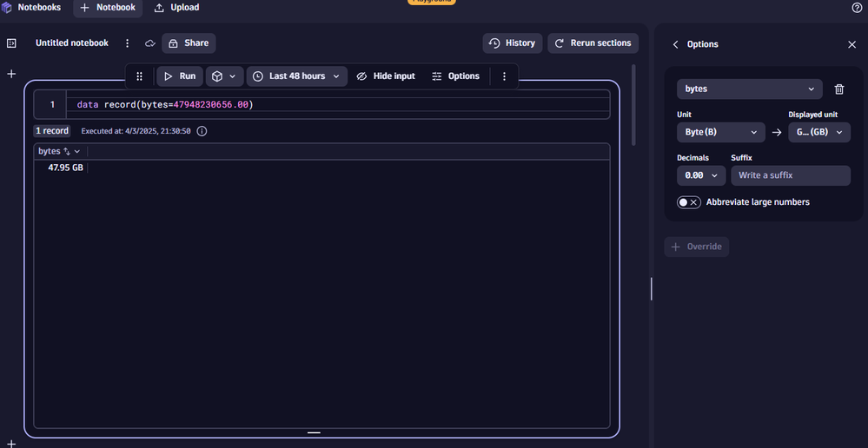
Task: Hide input of the section
Action: tap(385, 76)
